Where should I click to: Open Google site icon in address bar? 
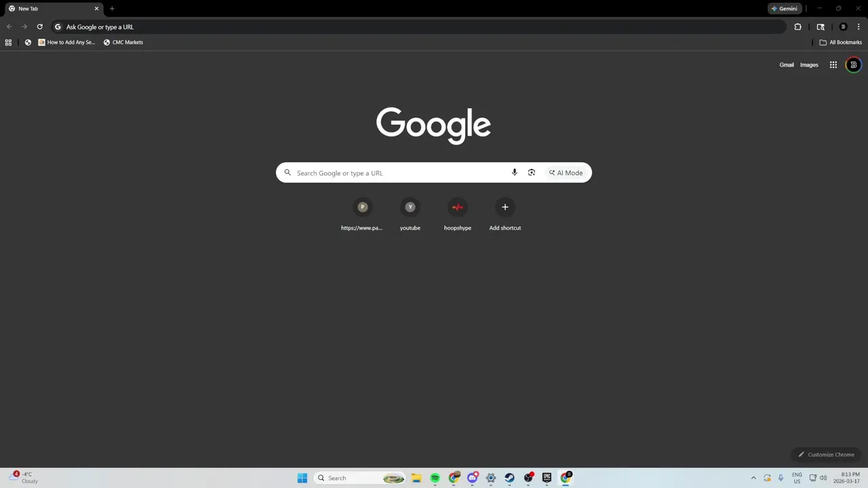tap(58, 27)
